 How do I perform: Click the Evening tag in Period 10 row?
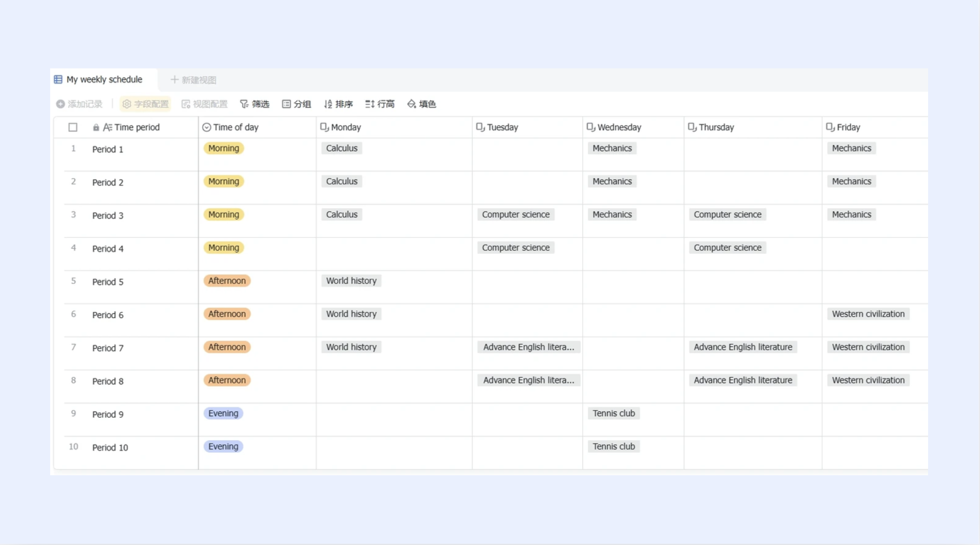tap(223, 447)
